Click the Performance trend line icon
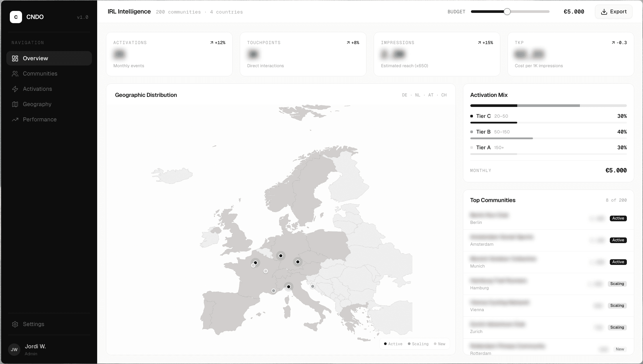The width and height of the screenshot is (643, 364). [x=15, y=119]
